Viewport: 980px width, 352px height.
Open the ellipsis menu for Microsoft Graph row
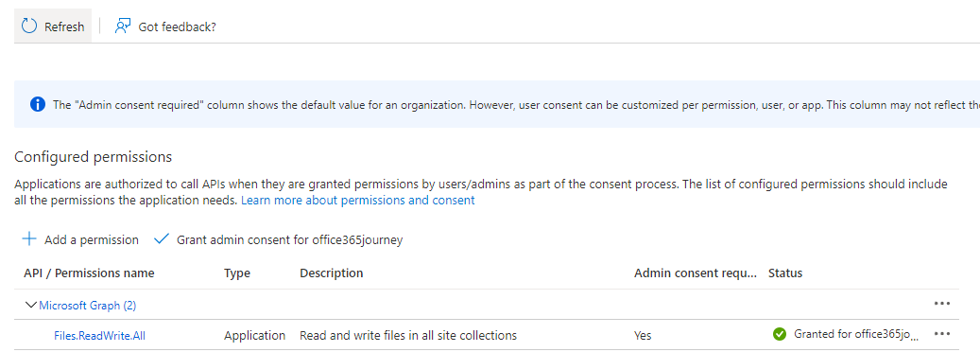[942, 304]
